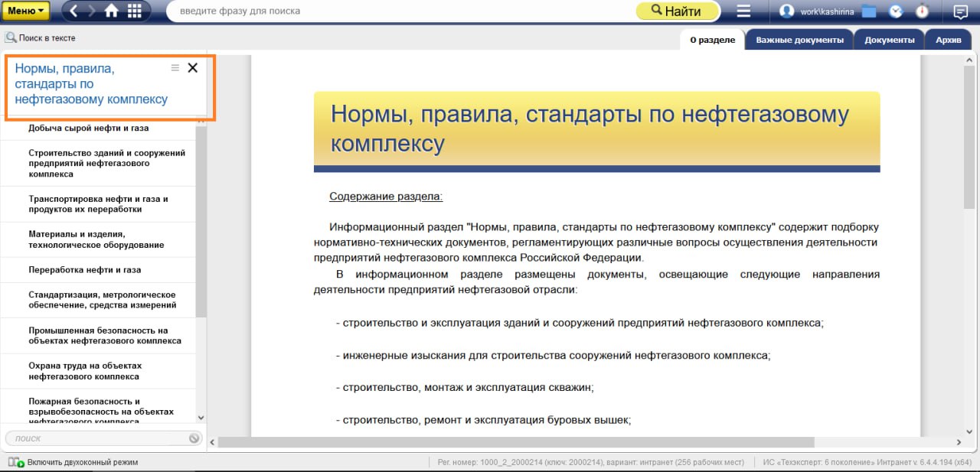Close the sidebar panel with X

193,68
